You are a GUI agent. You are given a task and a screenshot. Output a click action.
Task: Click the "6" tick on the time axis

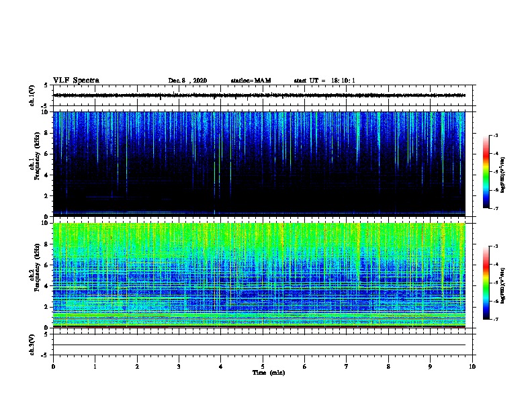click(305, 367)
